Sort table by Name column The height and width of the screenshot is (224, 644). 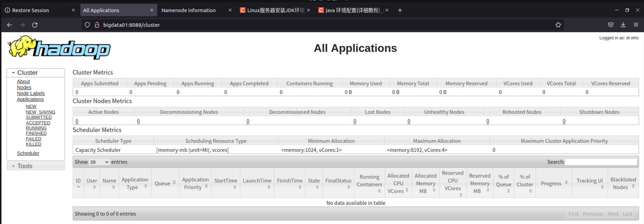109,183
